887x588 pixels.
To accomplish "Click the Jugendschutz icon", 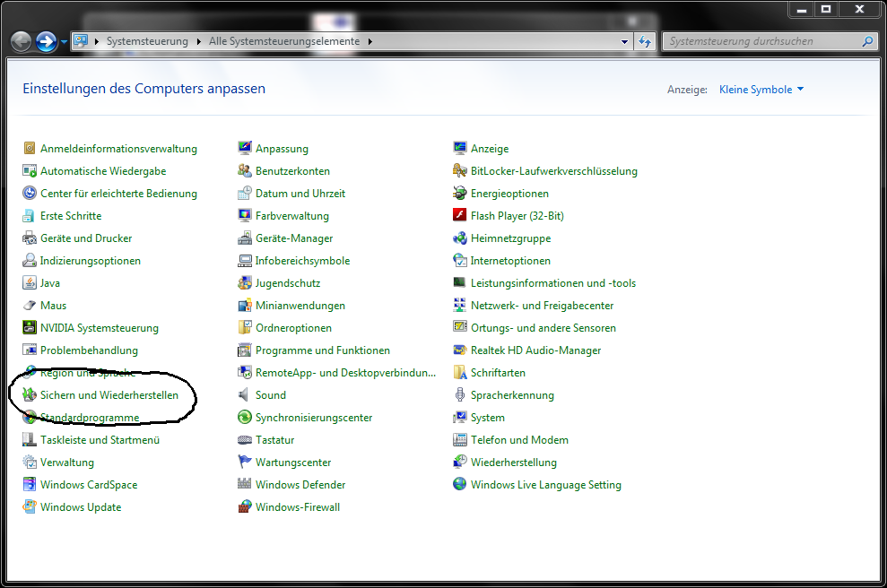I will pyautogui.click(x=245, y=283).
